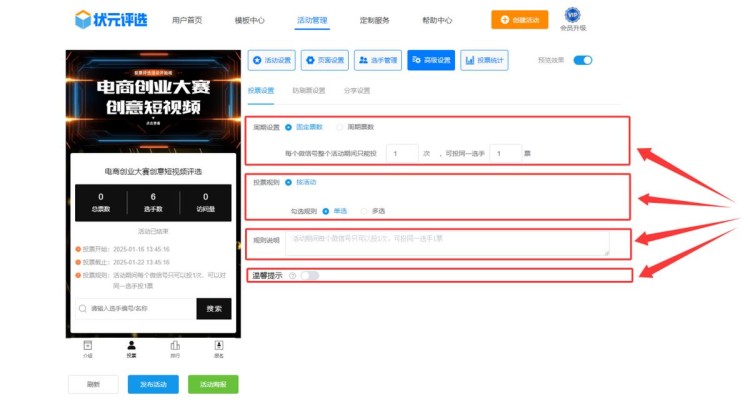Tap the 排行 ranking icon in preview
750x404 pixels.
[x=175, y=345]
